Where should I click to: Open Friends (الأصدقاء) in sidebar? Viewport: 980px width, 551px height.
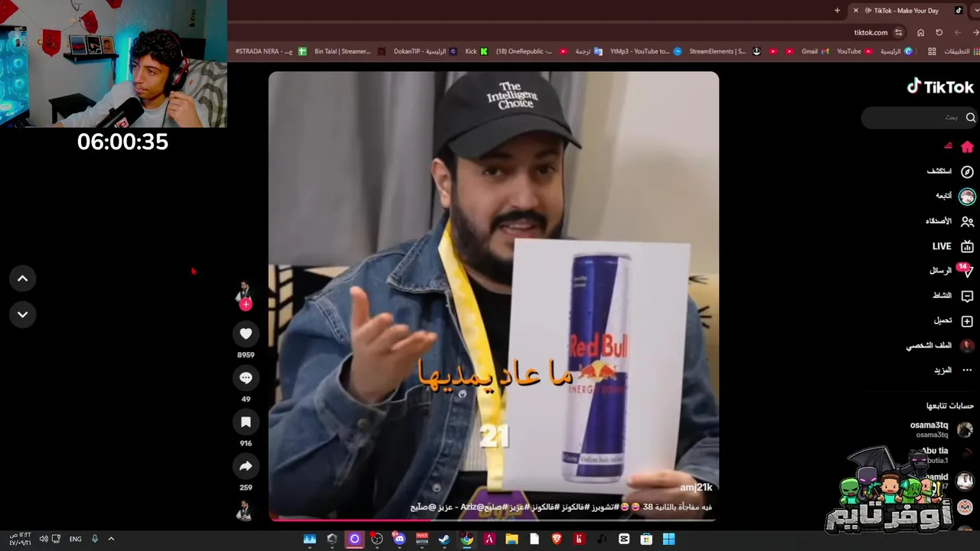(949, 221)
